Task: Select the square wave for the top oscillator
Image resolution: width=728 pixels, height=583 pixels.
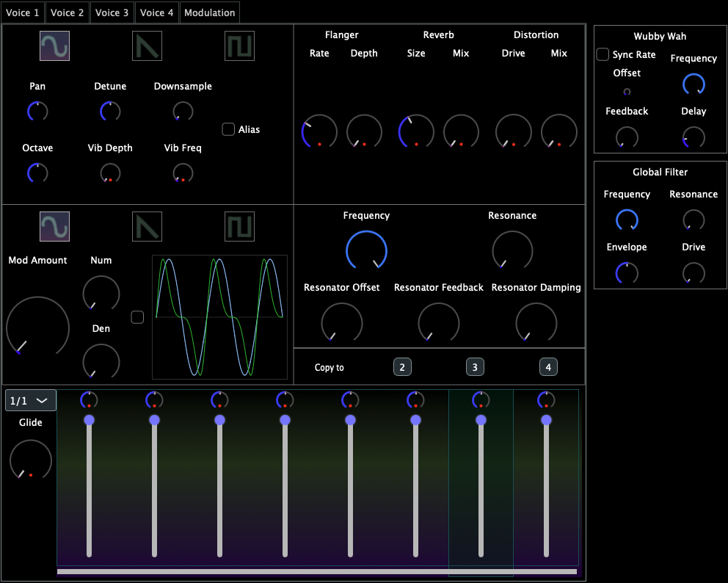Action: coord(239,46)
